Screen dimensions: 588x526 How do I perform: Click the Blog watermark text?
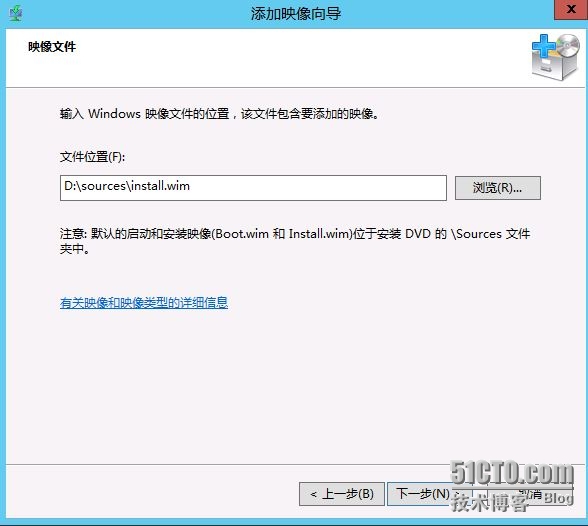[x=558, y=498]
